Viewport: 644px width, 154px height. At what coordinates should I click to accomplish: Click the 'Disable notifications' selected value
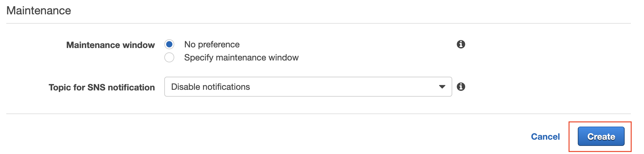click(x=211, y=87)
